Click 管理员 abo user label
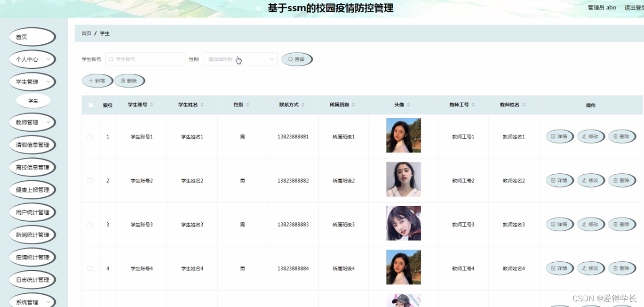The image size is (644, 307). pyautogui.click(x=602, y=8)
